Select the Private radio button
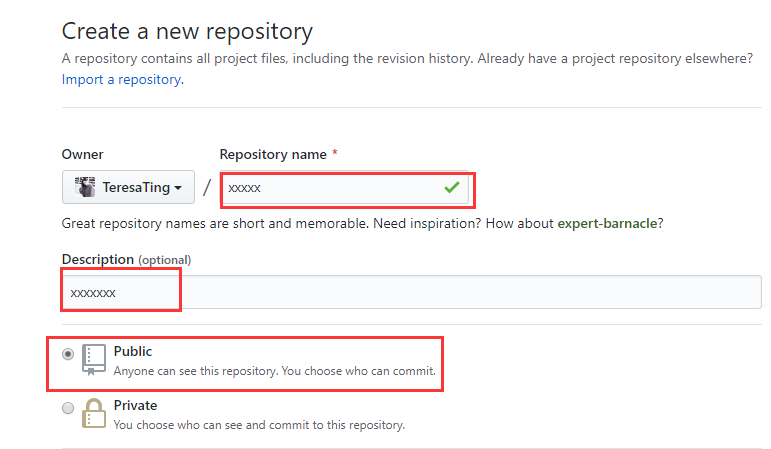 click(68, 408)
